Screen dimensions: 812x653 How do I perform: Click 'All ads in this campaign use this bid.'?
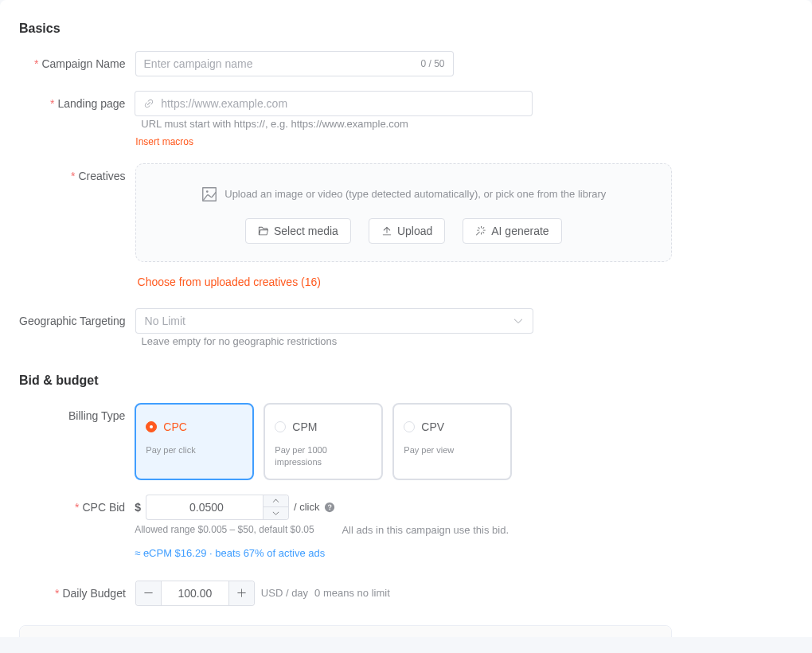(425, 530)
